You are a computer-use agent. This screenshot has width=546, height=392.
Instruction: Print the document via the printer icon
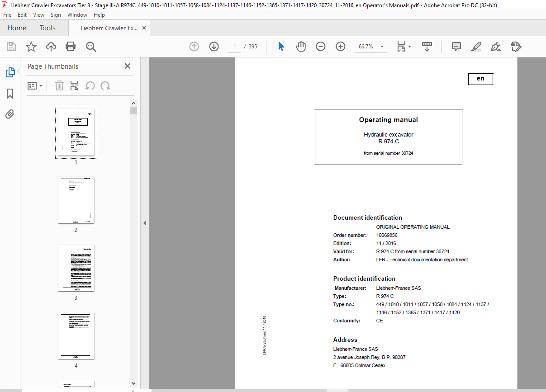(71, 47)
